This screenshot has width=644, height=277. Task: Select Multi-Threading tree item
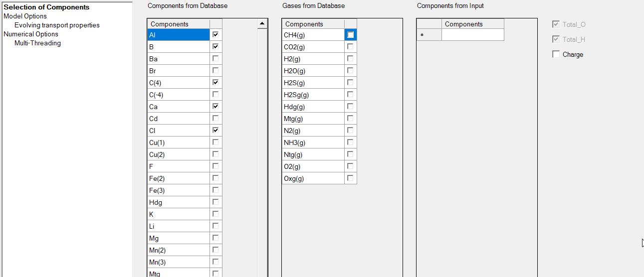point(37,43)
